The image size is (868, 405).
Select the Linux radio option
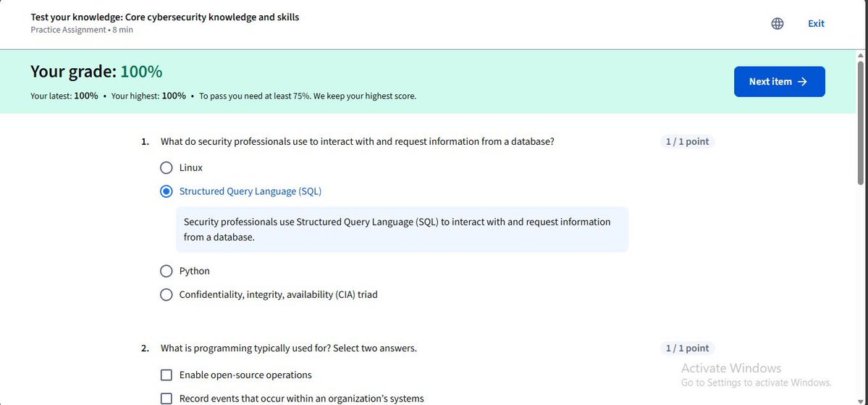(166, 167)
